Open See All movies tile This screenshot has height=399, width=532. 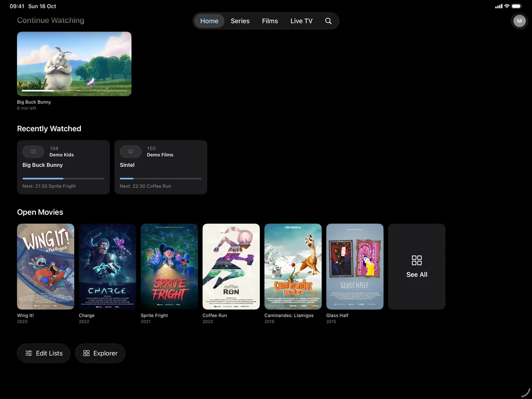[417, 267]
